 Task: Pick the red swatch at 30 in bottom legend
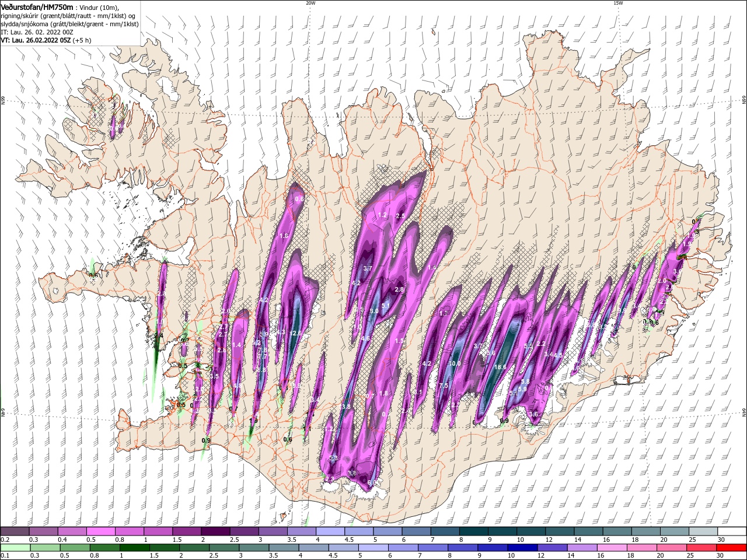tap(731, 547)
